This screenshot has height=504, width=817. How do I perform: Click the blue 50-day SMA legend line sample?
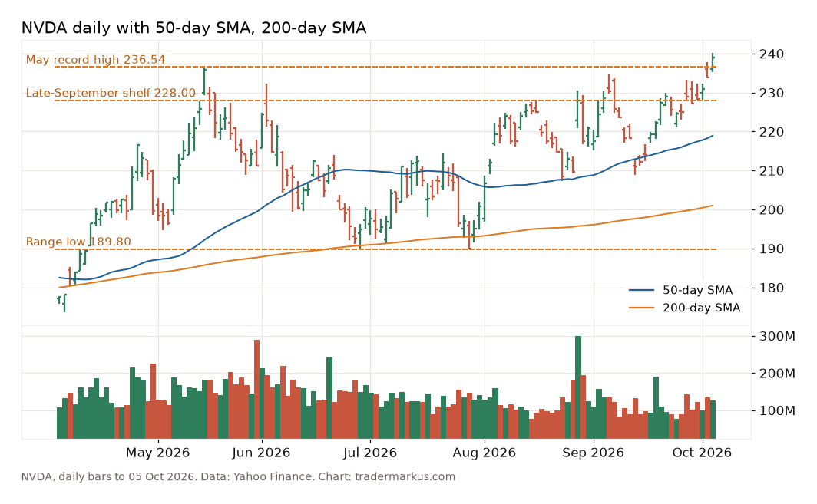[641, 290]
